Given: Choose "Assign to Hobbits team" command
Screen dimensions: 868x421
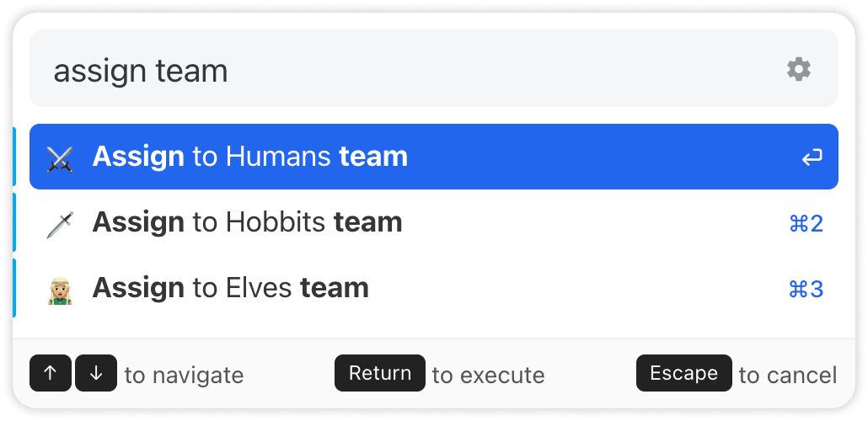Looking at the screenshot, I should [x=247, y=222].
